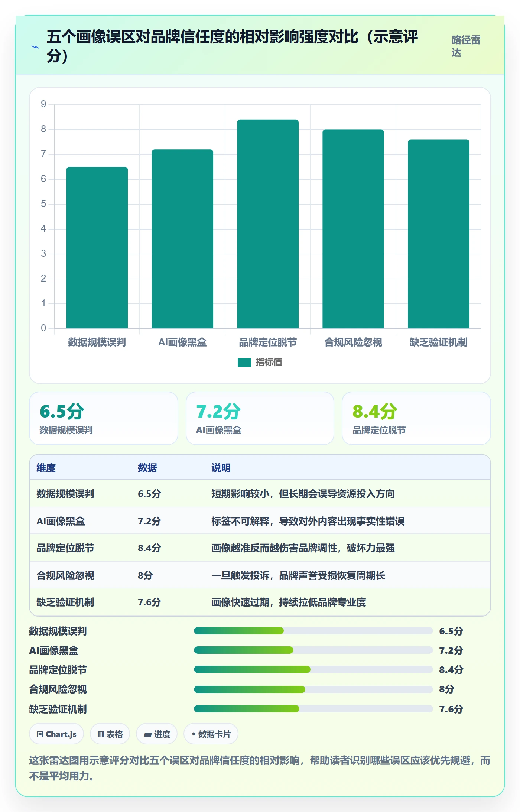This screenshot has height=812, width=520.
Task: Click the 表格 tag
Action: click(110, 734)
